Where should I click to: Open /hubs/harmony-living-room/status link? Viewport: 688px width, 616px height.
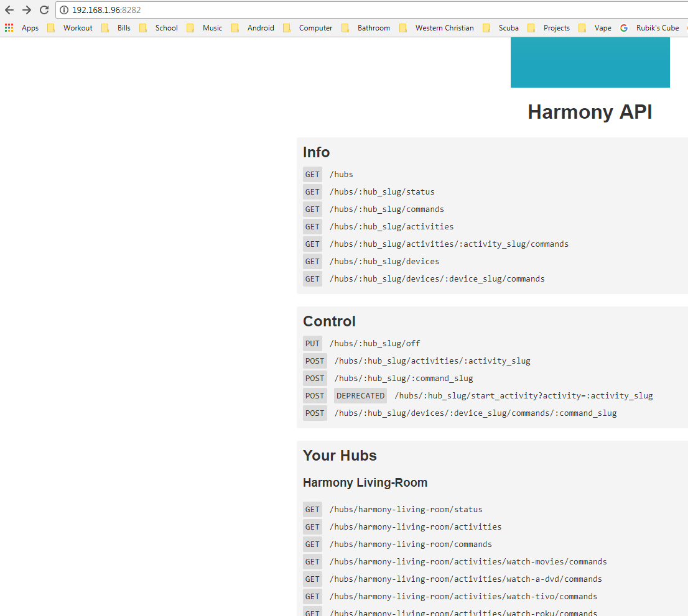[406, 510]
